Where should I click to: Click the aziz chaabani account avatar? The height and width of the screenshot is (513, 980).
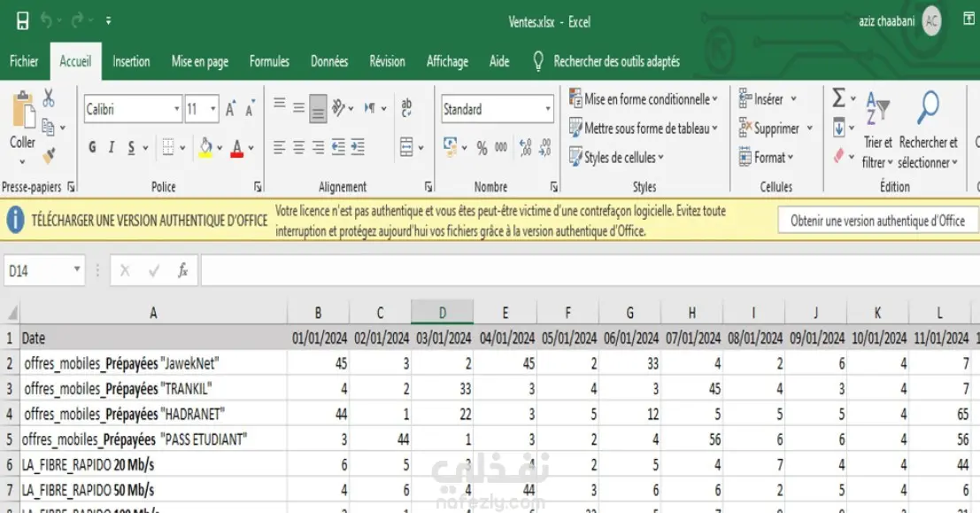point(931,21)
